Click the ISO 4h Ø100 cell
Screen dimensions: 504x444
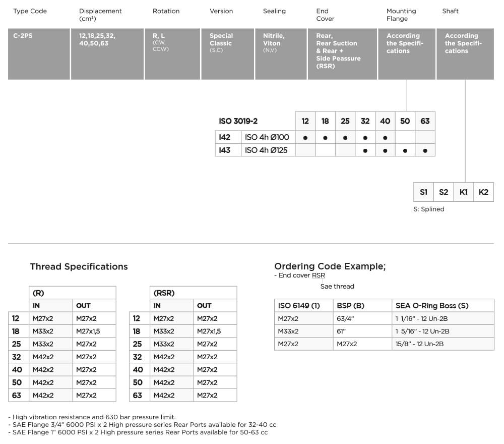click(268, 137)
